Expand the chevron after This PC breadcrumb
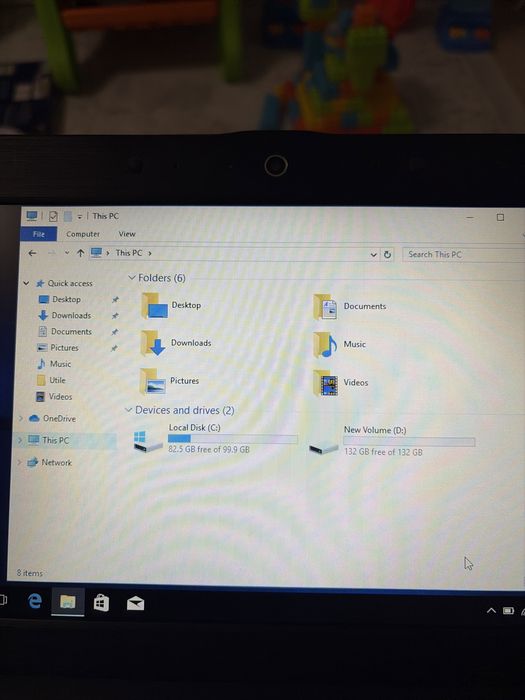 tap(150, 253)
